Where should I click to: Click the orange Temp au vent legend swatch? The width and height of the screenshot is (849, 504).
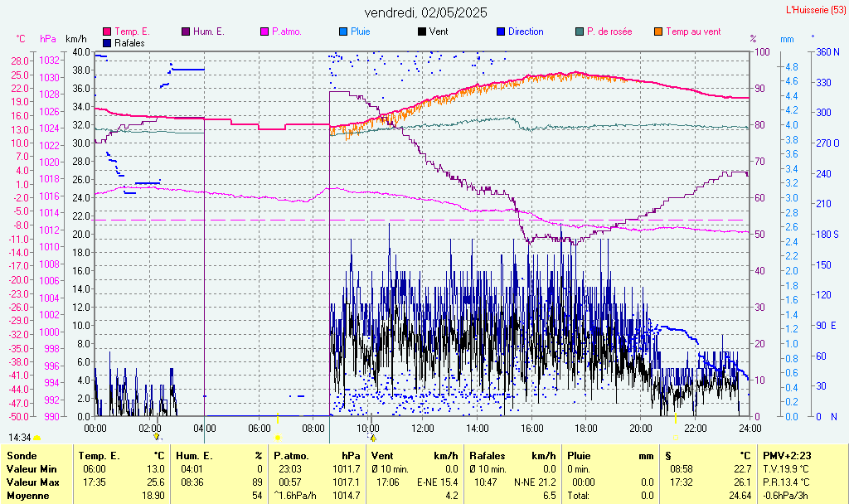coord(658,32)
